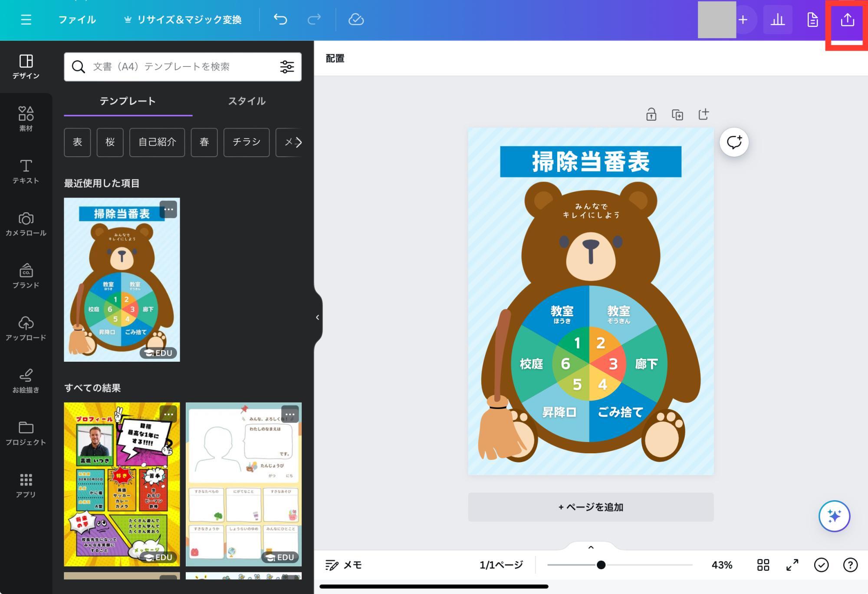The width and height of the screenshot is (868, 594).
Task: Open the アップロード panel
Action: 26,329
